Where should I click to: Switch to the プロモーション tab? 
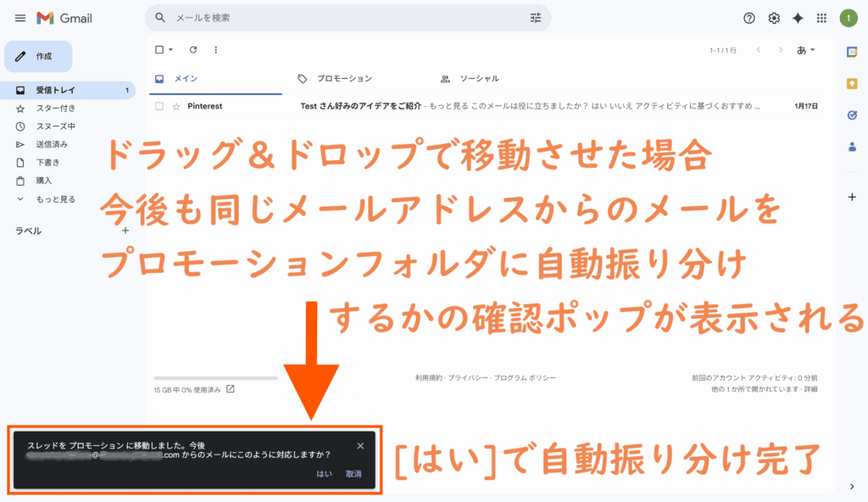click(x=343, y=79)
